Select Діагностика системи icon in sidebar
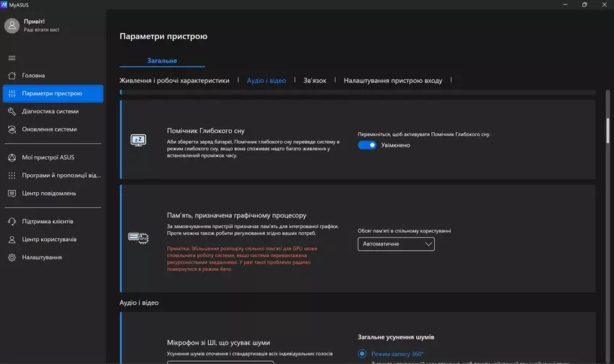This screenshot has height=364, width=614. point(12,112)
